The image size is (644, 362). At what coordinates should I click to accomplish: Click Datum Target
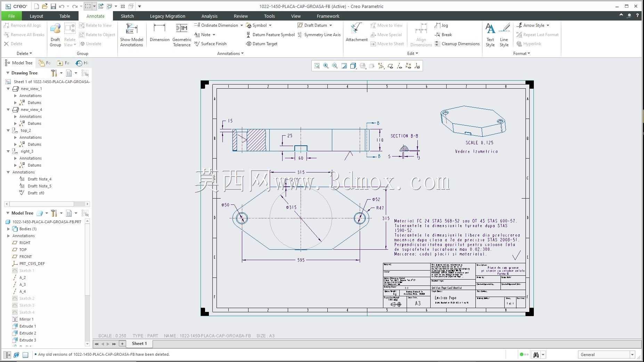(261, 44)
